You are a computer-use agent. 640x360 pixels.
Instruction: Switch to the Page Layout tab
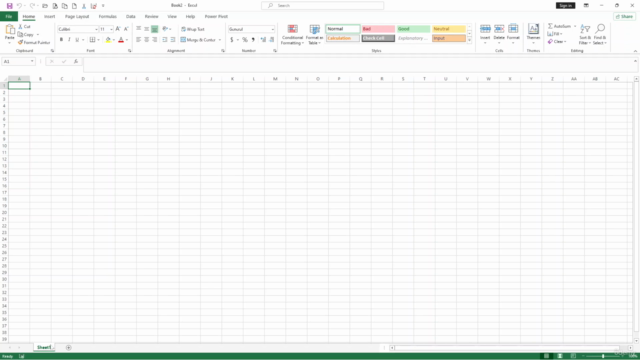tap(77, 16)
